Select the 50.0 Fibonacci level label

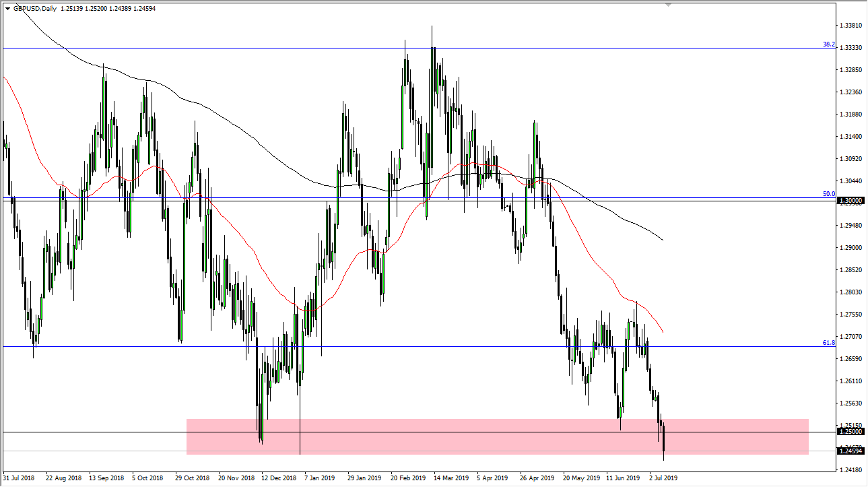click(828, 194)
